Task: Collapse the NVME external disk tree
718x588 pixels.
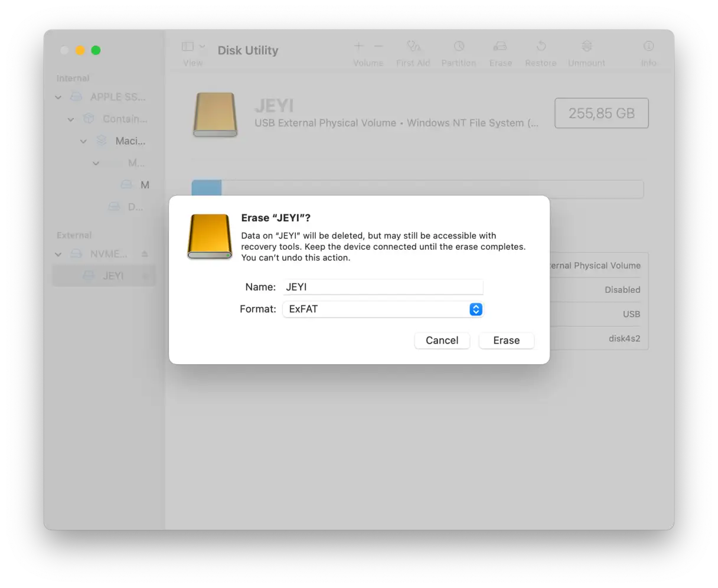Action: [58, 254]
